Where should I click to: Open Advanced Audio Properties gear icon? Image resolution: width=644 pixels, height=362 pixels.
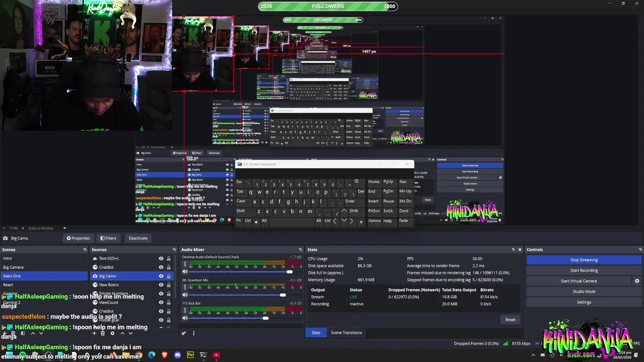tap(184, 333)
